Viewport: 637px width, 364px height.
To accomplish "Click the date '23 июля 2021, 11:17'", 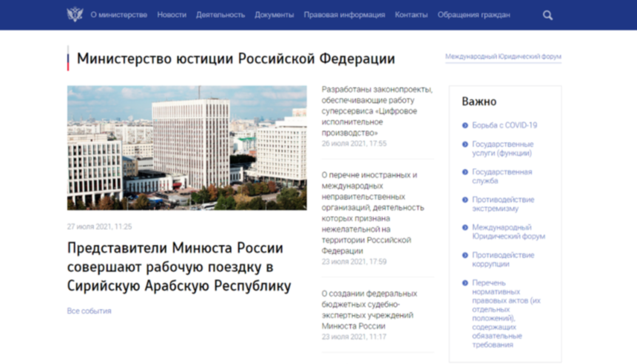I will click(x=354, y=337).
